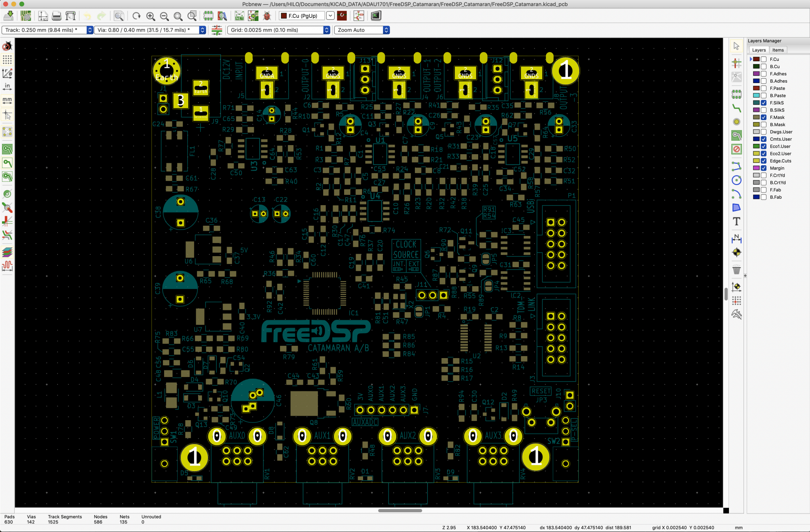Click the zoom to fit icon

(x=178, y=16)
